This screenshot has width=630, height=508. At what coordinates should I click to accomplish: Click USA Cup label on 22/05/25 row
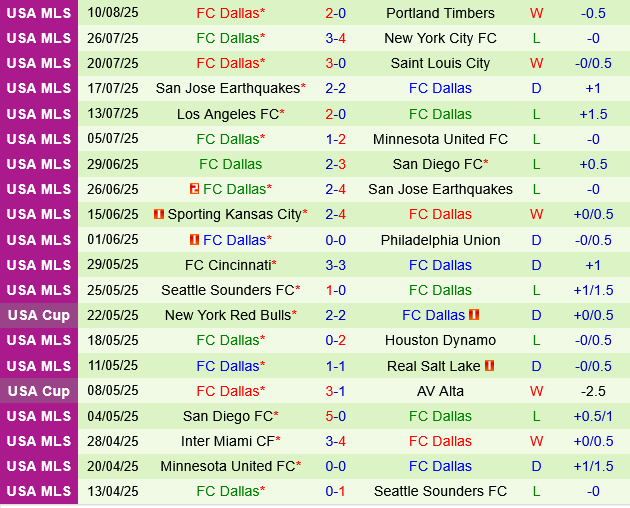point(38,315)
